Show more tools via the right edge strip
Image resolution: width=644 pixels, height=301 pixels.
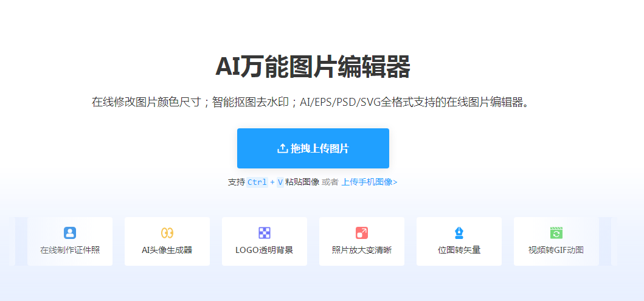click(605, 241)
